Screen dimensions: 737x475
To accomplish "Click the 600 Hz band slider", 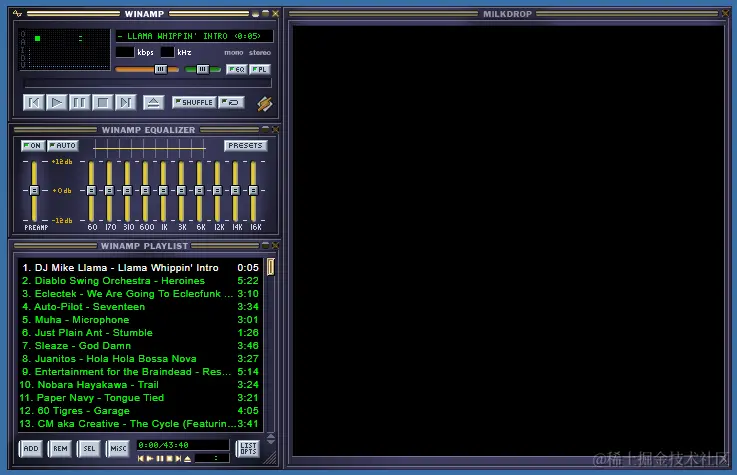I will coord(145,190).
